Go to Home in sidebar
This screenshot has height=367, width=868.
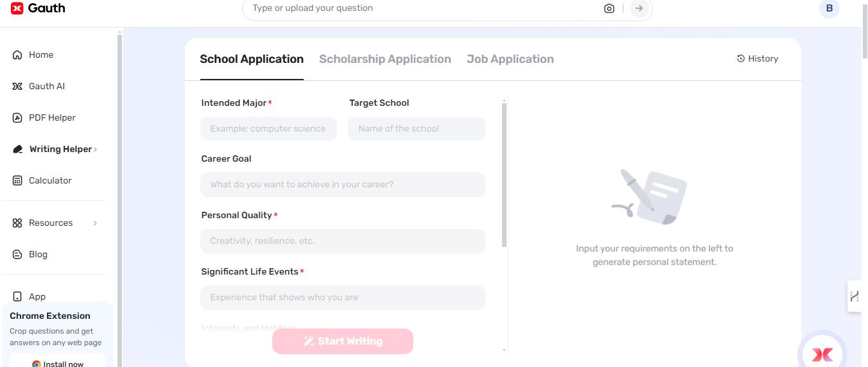40,55
